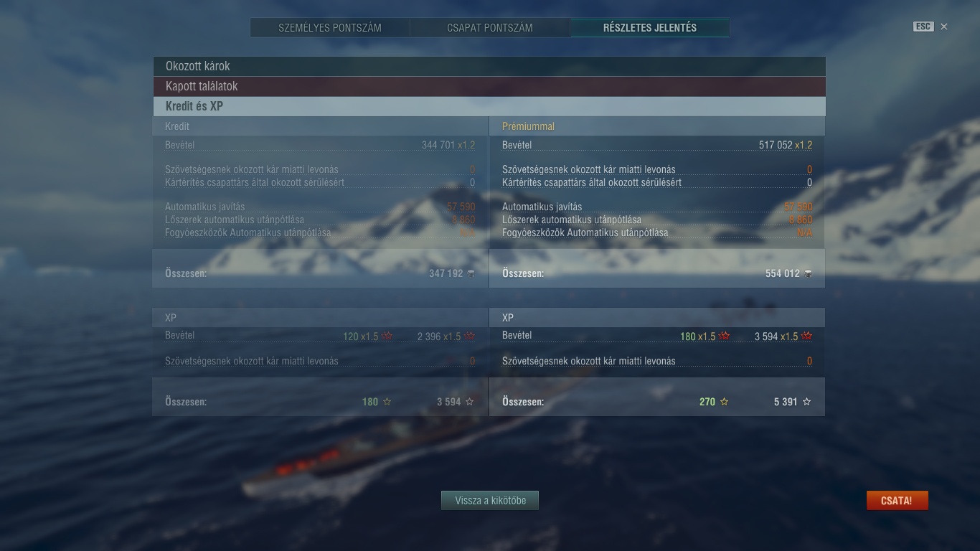Screen dimensions: 980x551
Task: Start a new battle with CSATA! button
Action: tap(897, 501)
